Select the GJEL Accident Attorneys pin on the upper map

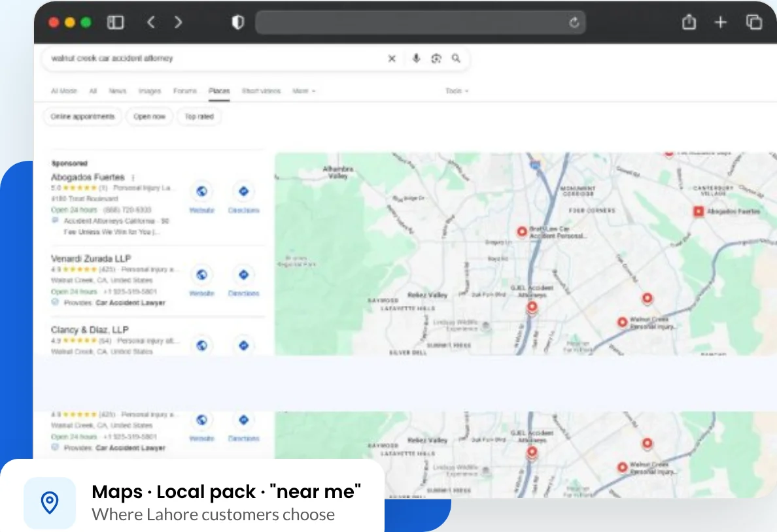(x=532, y=308)
